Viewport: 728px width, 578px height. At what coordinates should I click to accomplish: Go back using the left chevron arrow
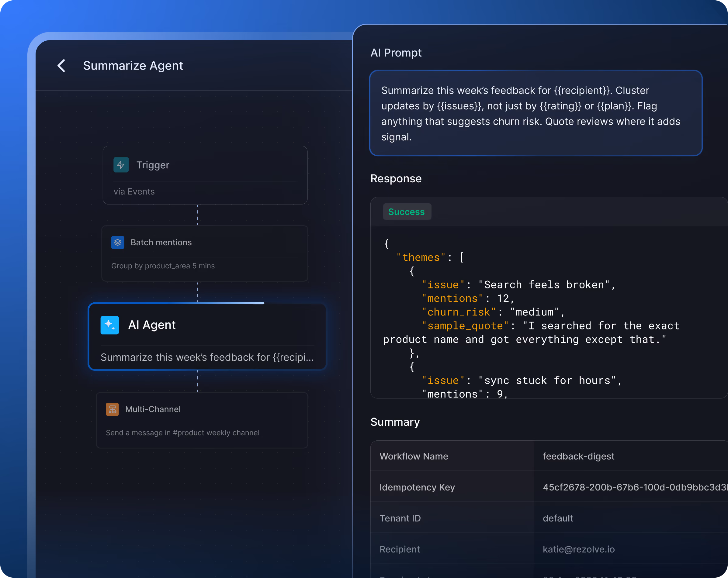pyautogui.click(x=61, y=65)
